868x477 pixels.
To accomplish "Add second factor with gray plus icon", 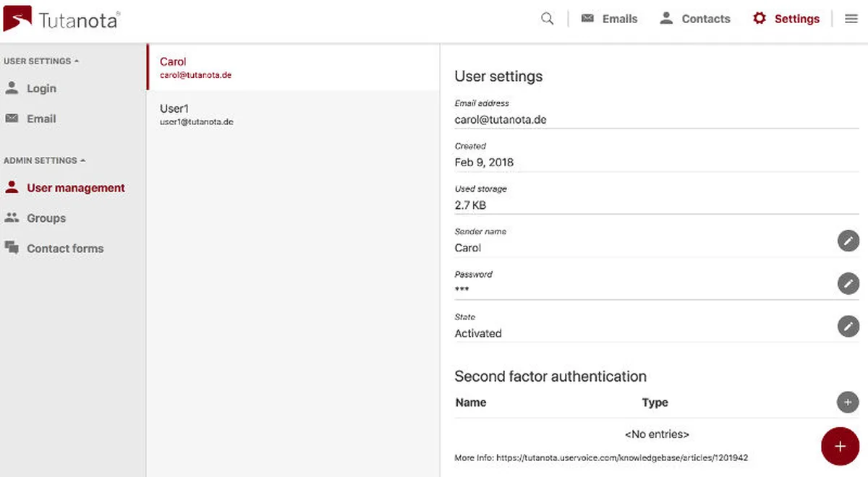I will [x=848, y=402].
